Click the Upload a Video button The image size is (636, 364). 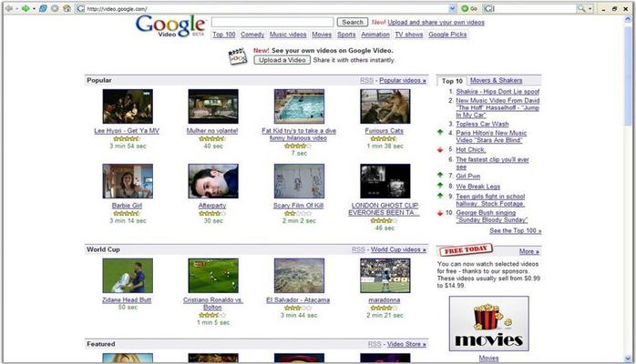(282, 60)
